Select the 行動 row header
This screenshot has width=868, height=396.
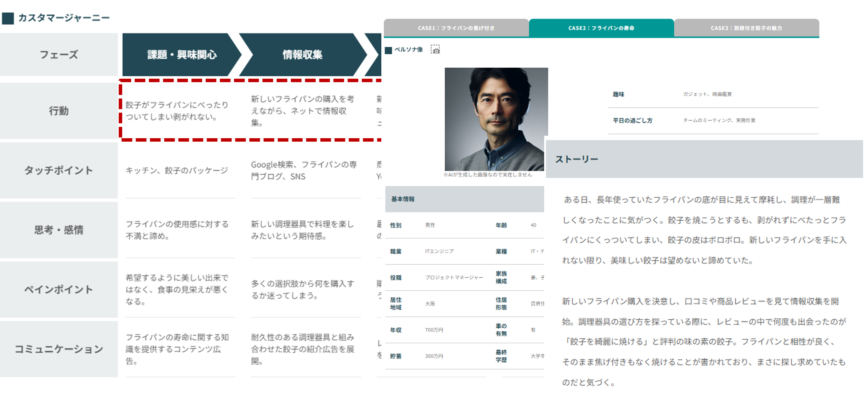point(59,111)
